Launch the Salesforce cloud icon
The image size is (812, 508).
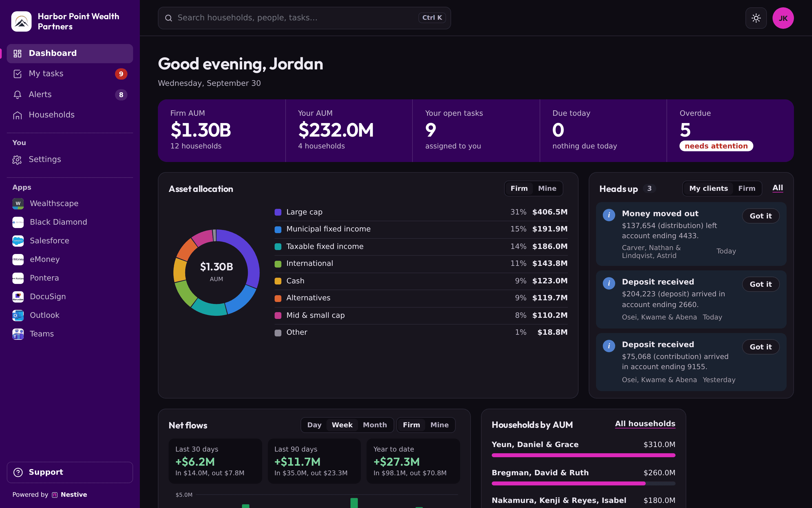tap(18, 240)
